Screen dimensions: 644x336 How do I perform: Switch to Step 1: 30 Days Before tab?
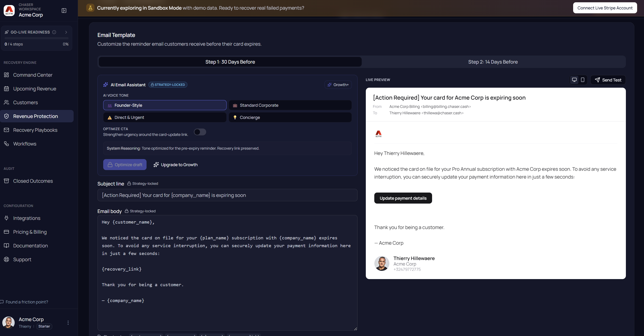click(230, 62)
